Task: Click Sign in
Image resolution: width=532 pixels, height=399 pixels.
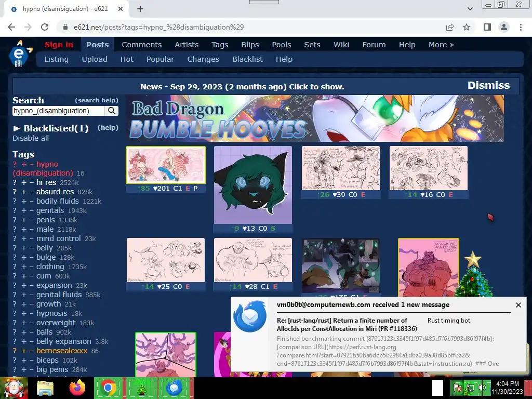Action: [x=59, y=45]
